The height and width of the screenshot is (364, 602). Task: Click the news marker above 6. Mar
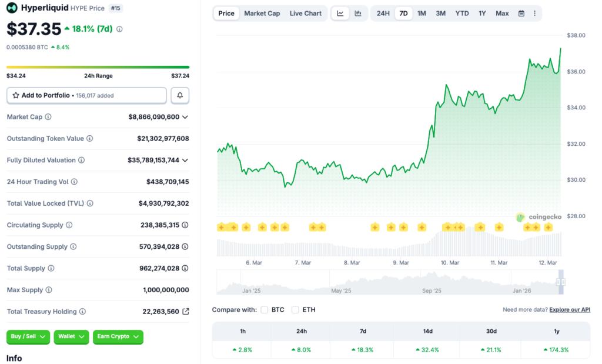pos(246,227)
